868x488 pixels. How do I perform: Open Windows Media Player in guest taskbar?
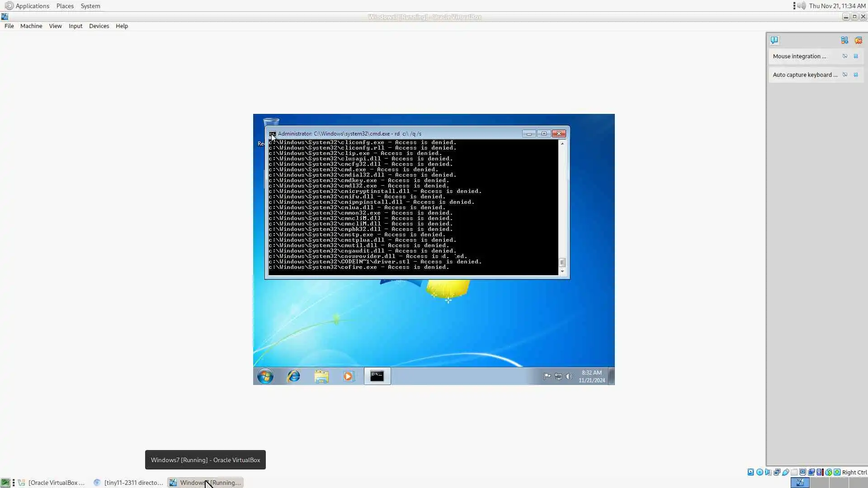[348, 376]
